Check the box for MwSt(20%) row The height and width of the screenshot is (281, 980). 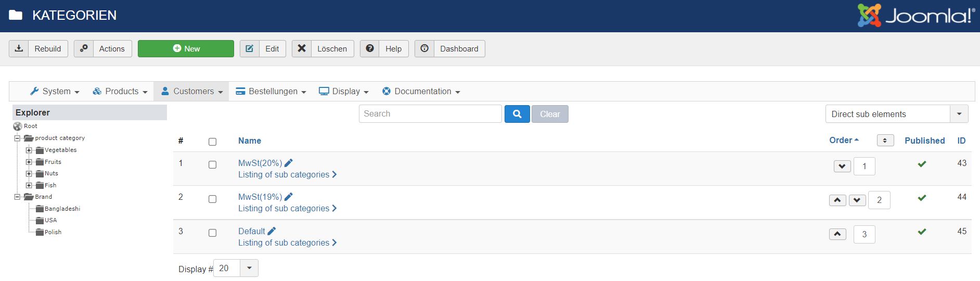212,165
